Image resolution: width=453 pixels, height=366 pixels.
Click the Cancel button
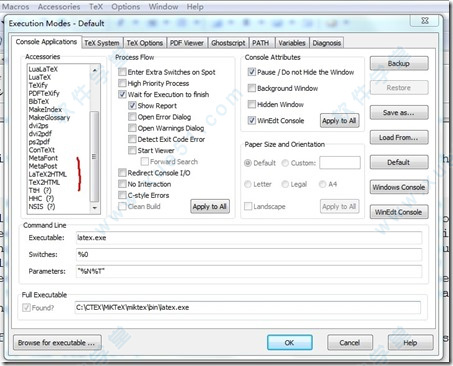350,343
